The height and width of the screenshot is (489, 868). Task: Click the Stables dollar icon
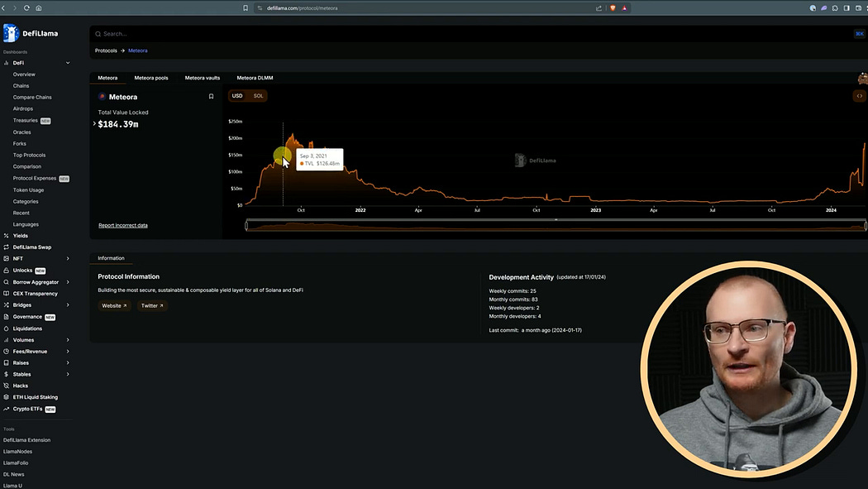(x=6, y=374)
